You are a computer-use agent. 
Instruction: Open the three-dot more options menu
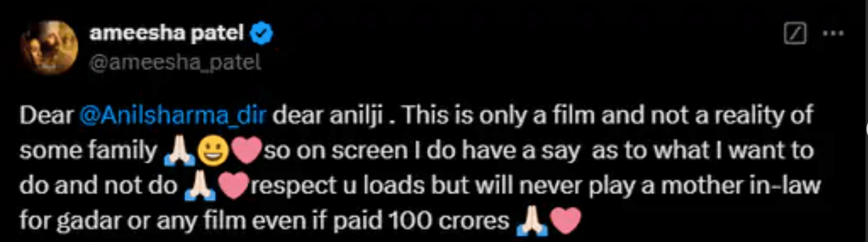tap(833, 33)
